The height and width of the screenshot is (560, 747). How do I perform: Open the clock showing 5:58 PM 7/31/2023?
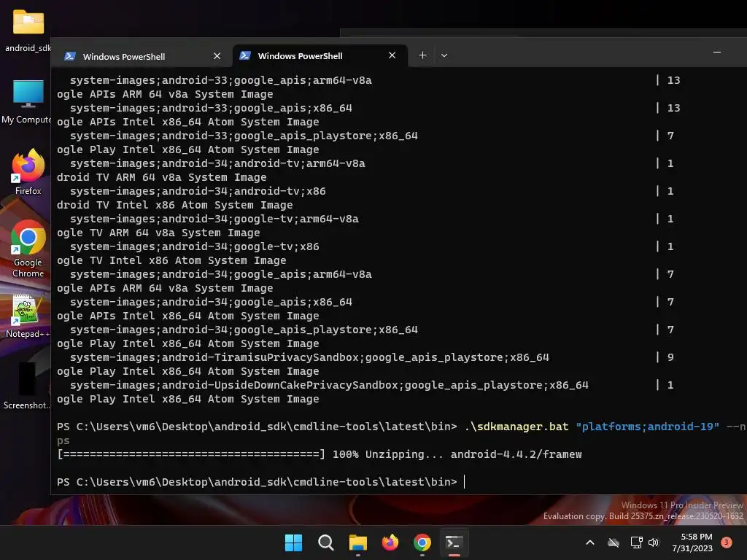tap(692, 542)
